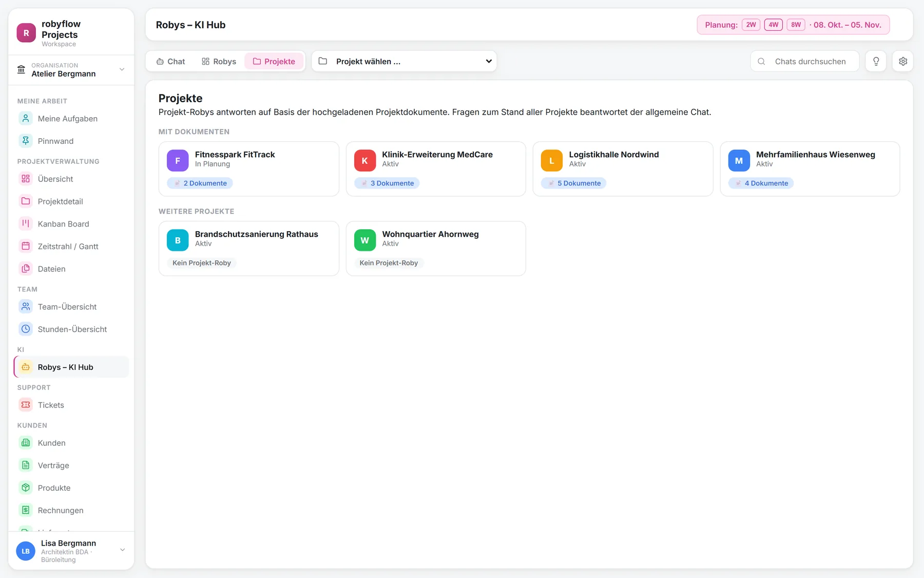The width and height of the screenshot is (924, 578).
Task: Select the 4W planning range
Action: [773, 25]
